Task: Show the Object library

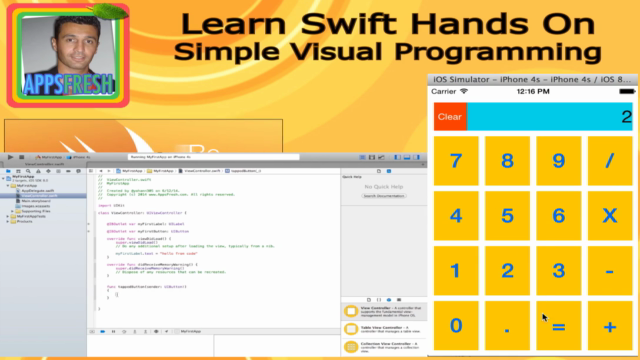Action: 389,300
